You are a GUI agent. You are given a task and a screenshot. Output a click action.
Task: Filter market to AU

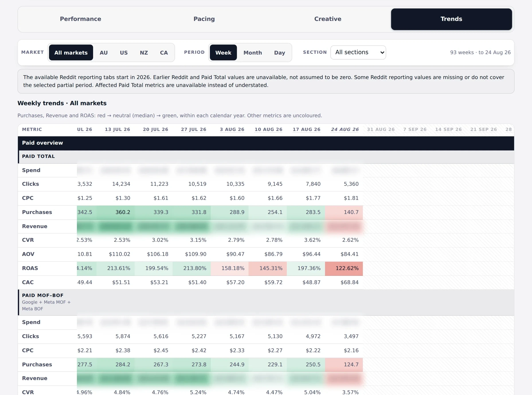104,53
